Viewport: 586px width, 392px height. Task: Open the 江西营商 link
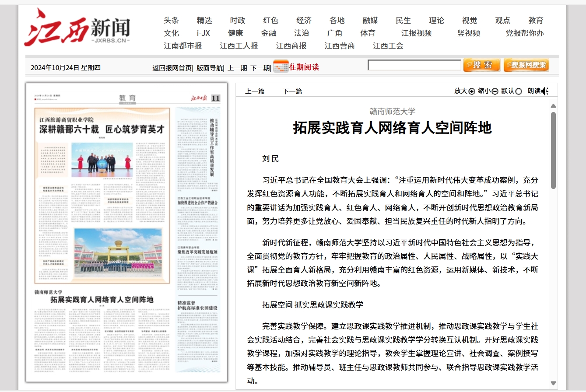tap(340, 45)
